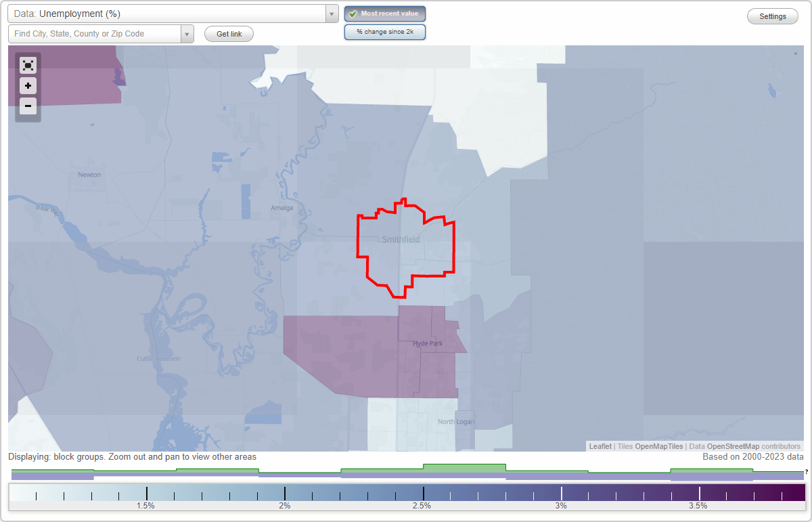Switch to % change since 2k view

point(385,31)
